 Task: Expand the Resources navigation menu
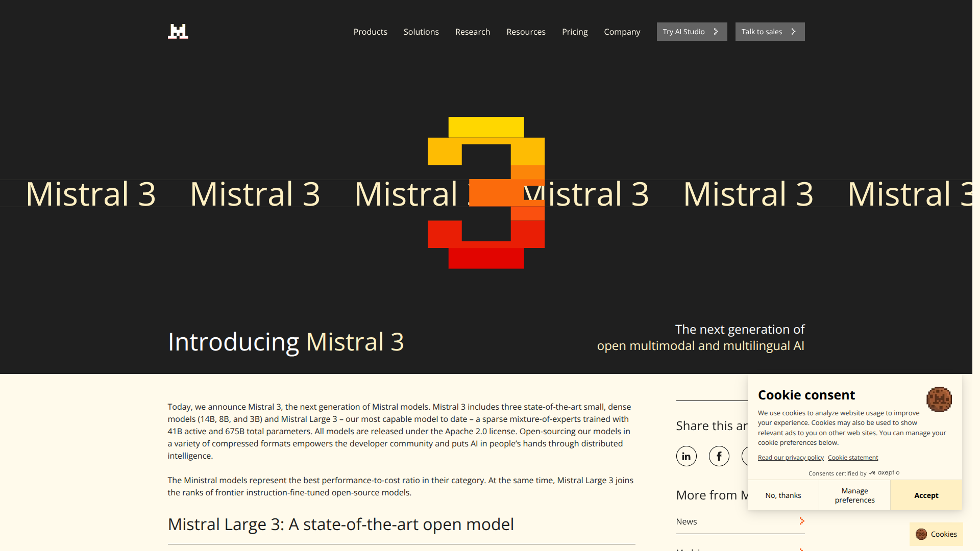pos(526,32)
